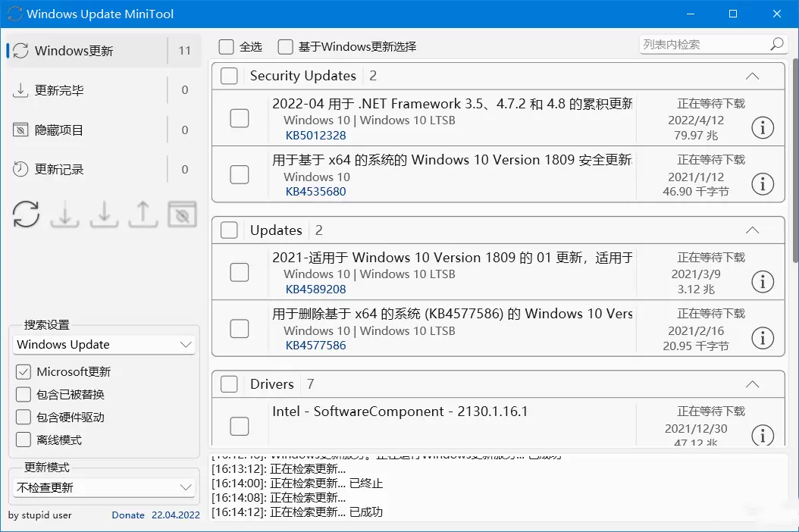Click the 22.04.2022 version link
Viewport: 799px width, 532px height.
(x=176, y=515)
